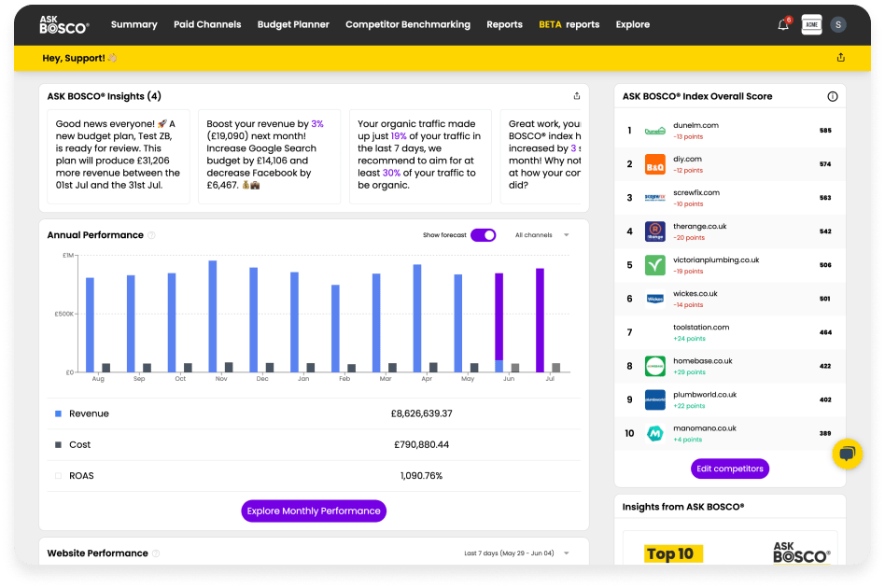This screenshot has width=885, height=588.
Task: Open the Budget Planner page
Action: tap(293, 24)
